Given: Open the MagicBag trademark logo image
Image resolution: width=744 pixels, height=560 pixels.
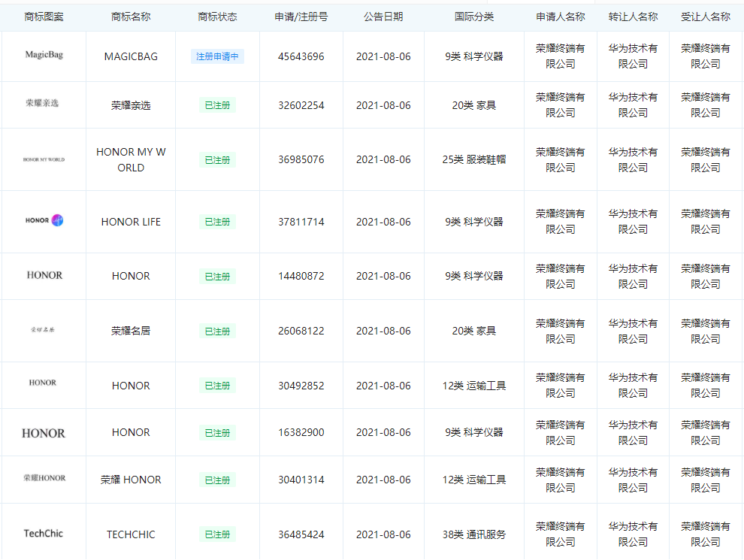Looking at the screenshot, I should [44, 55].
